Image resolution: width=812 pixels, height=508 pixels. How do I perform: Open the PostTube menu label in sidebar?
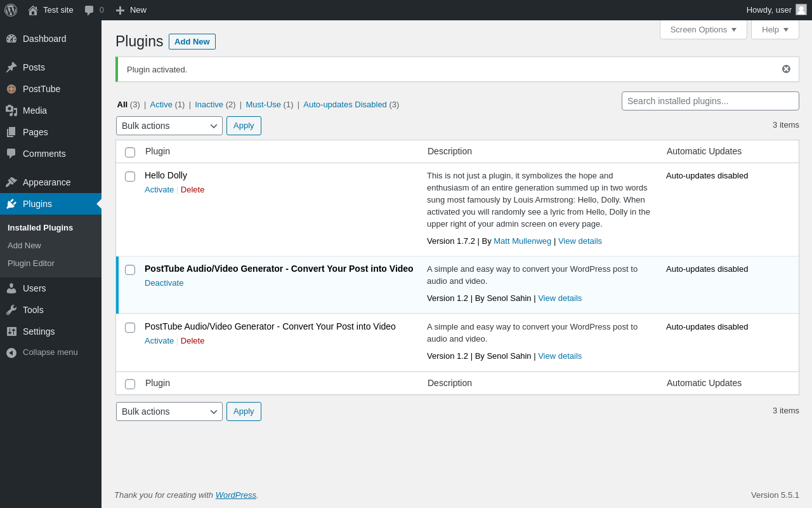(x=42, y=89)
